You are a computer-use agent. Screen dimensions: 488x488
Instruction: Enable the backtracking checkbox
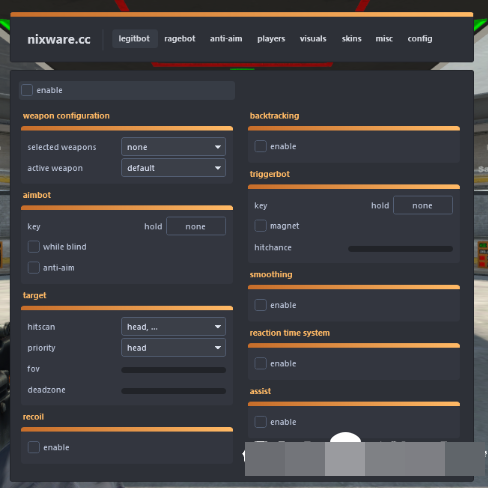(x=260, y=146)
